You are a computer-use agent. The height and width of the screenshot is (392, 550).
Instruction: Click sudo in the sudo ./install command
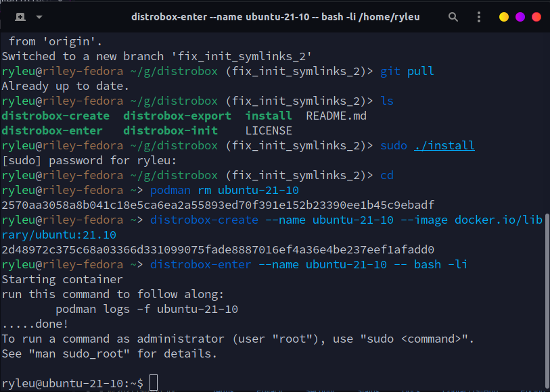click(x=394, y=145)
